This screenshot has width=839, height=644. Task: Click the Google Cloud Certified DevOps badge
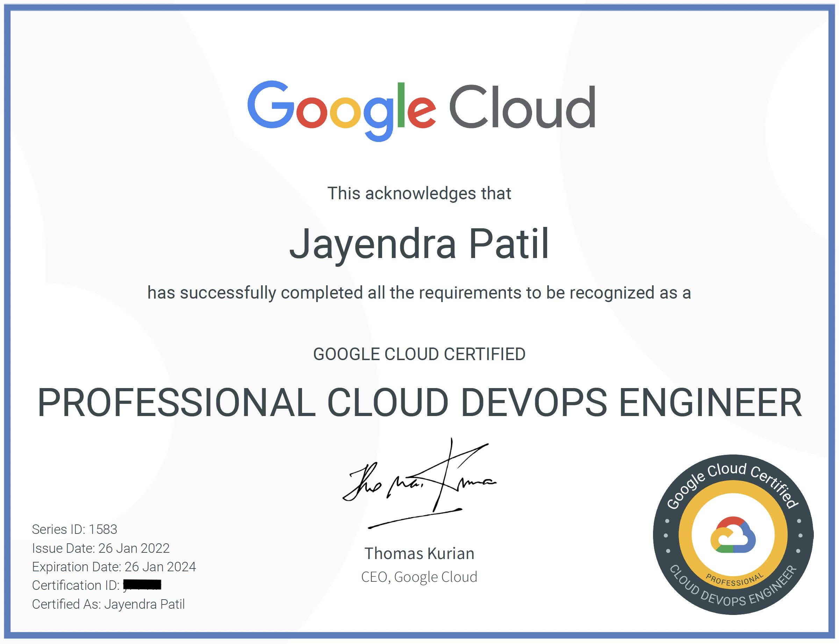click(733, 535)
